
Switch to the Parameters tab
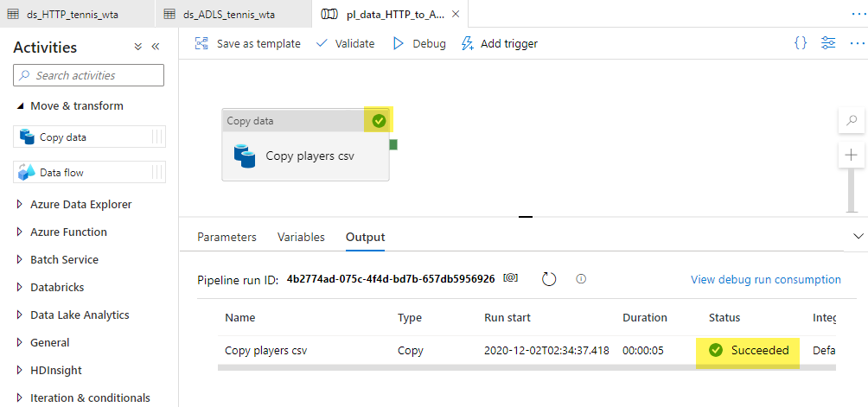[227, 237]
